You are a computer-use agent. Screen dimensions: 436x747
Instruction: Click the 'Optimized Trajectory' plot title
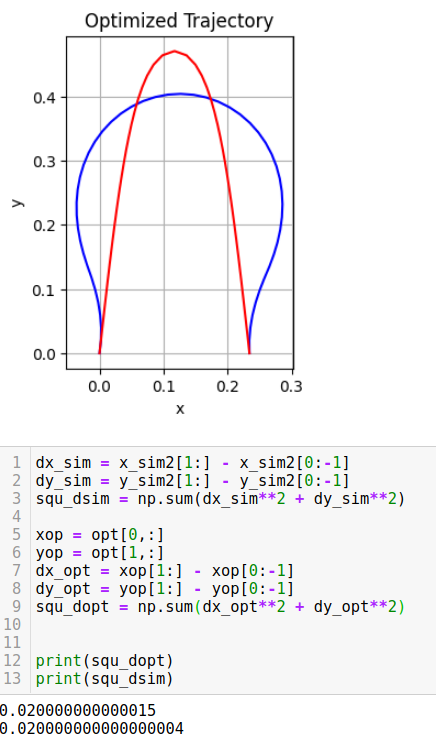pos(179,21)
